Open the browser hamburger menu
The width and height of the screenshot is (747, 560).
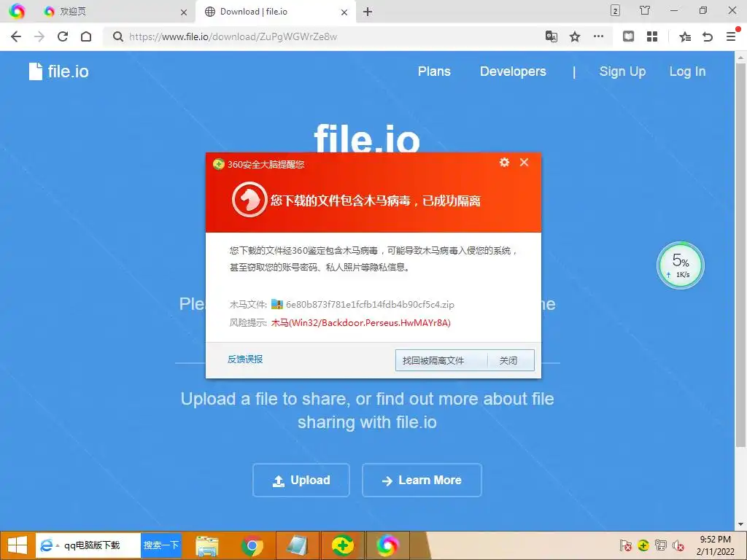click(731, 36)
